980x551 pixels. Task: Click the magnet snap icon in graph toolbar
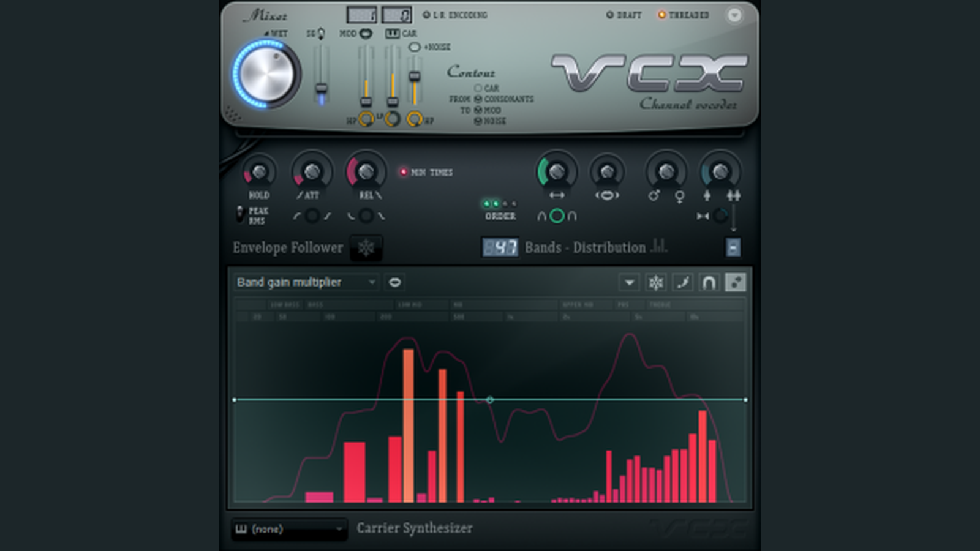coord(709,282)
